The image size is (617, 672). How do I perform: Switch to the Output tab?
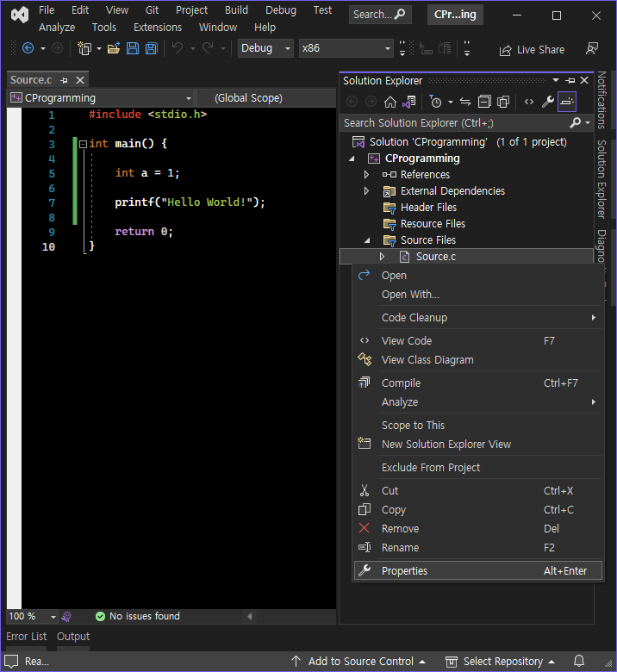point(73,637)
